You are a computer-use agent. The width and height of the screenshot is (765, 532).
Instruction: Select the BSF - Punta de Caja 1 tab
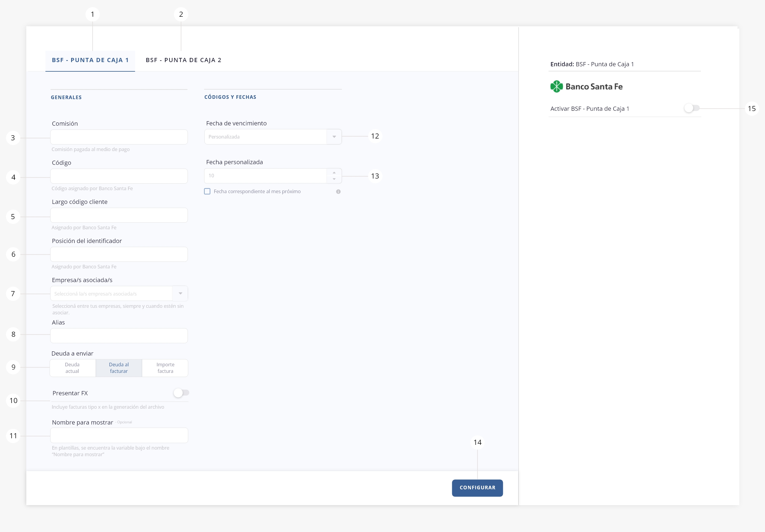[90, 60]
